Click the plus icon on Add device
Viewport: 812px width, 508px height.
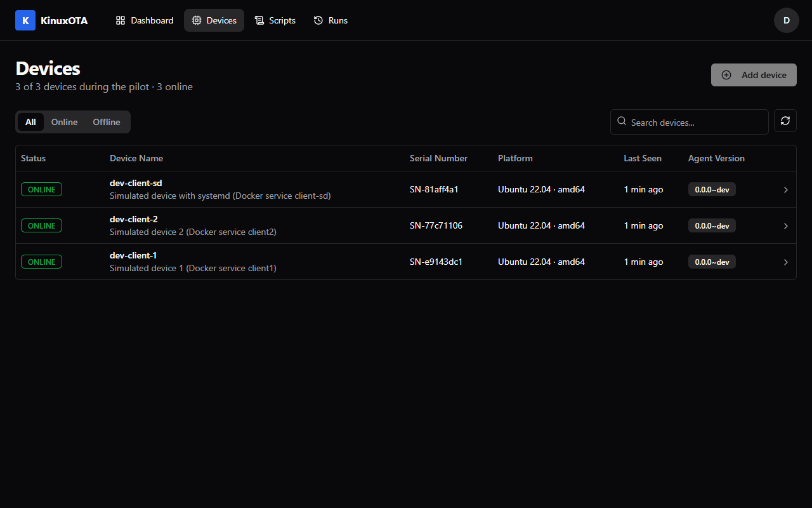point(726,75)
